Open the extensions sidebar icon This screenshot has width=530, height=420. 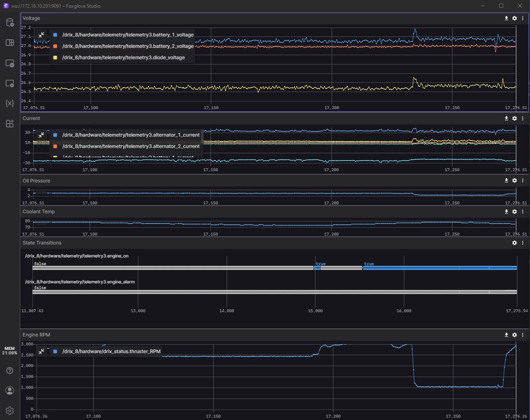coord(10,124)
